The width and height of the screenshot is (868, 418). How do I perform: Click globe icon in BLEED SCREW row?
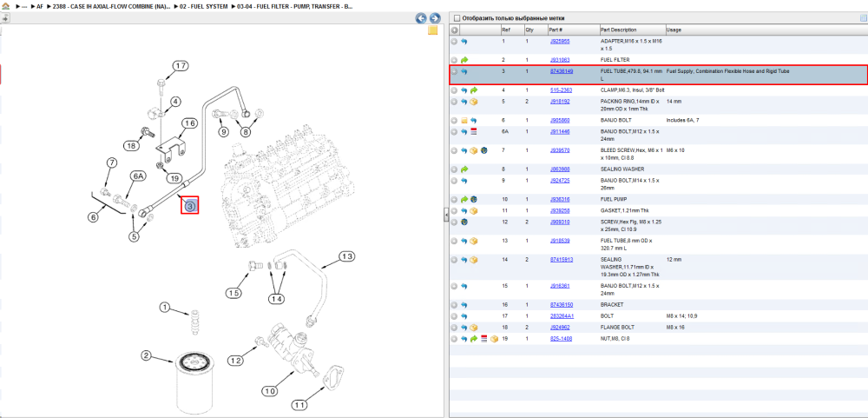483,150
